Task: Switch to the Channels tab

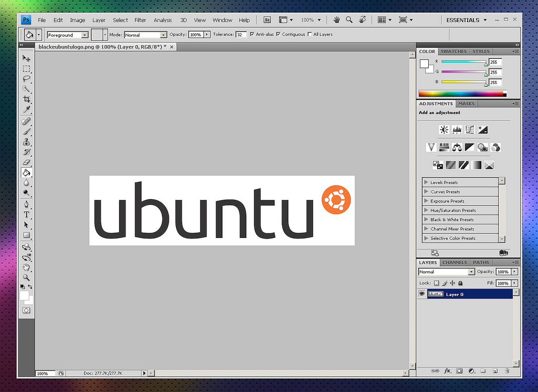Action: (x=454, y=262)
